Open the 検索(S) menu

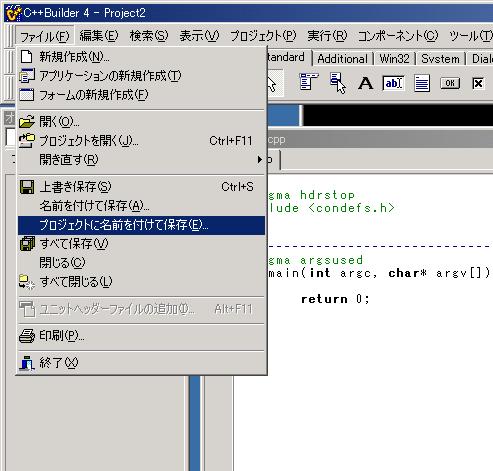(x=149, y=36)
